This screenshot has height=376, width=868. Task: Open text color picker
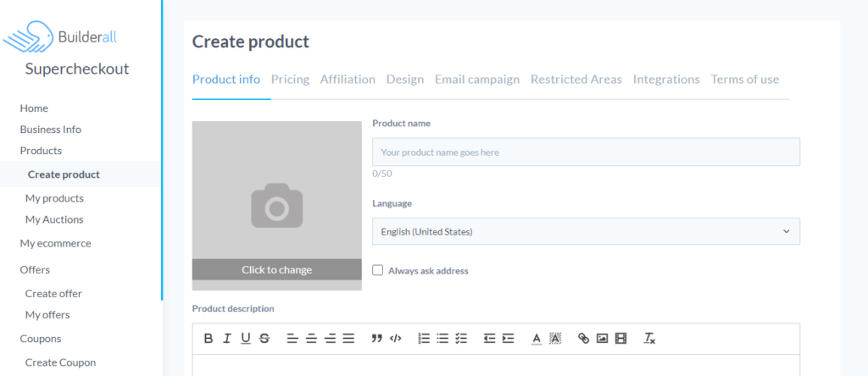[x=537, y=339]
